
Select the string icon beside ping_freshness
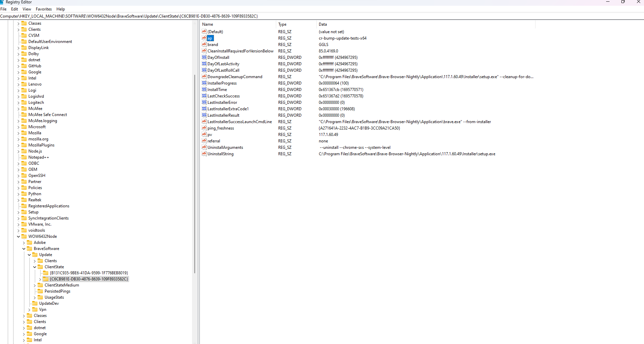[x=204, y=128]
